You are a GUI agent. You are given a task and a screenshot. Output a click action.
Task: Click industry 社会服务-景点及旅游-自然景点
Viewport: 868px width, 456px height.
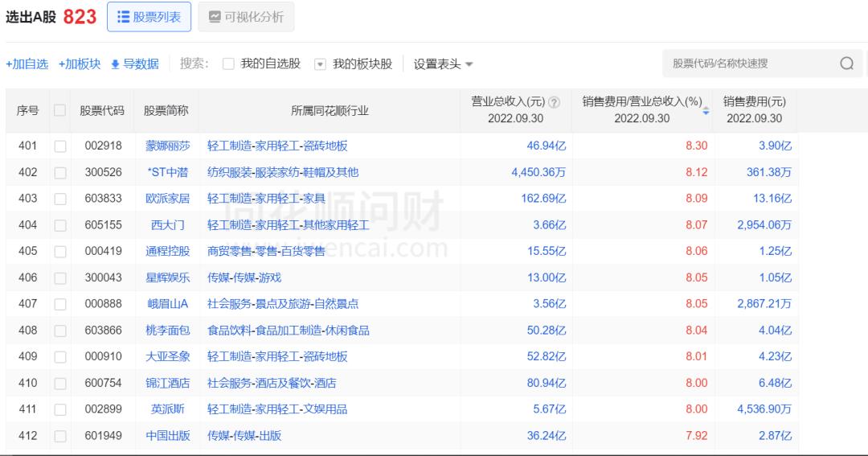click(x=283, y=304)
